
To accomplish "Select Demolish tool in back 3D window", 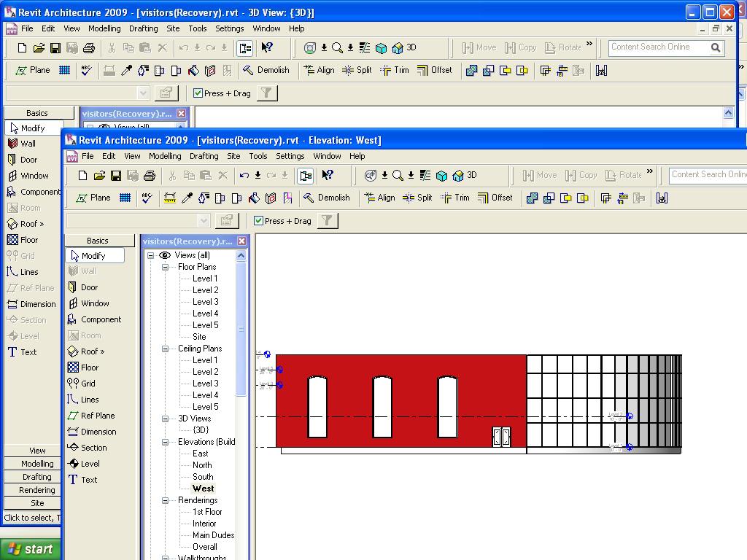I will [x=266, y=70].
